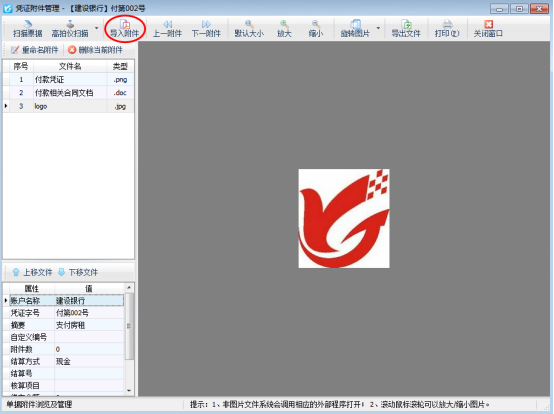The image size is (554, 414).
Task: Select the 高拍仪扫描 toolbar icon
Action: 70,24
